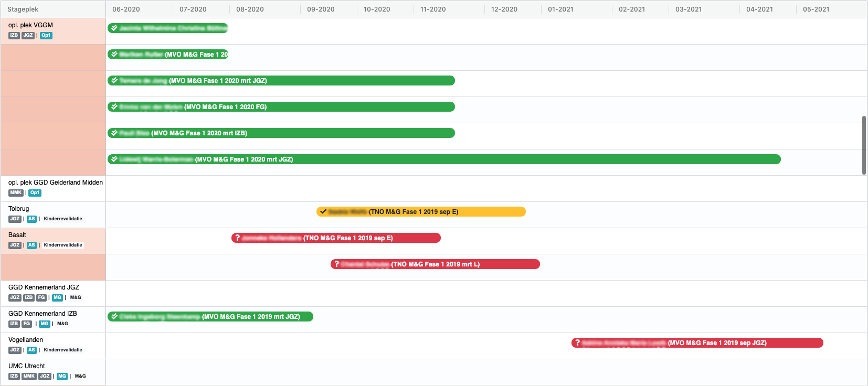Click double-check icon on MVO 2020 mrt IZB bar
The image size is (868, 386).
[x=114, y=133]
